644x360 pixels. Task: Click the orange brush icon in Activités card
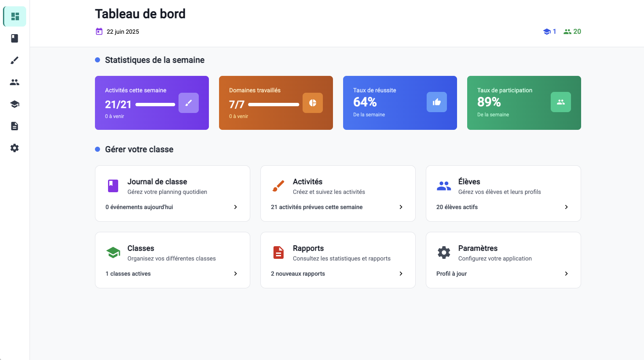click(x=279, y=186)
